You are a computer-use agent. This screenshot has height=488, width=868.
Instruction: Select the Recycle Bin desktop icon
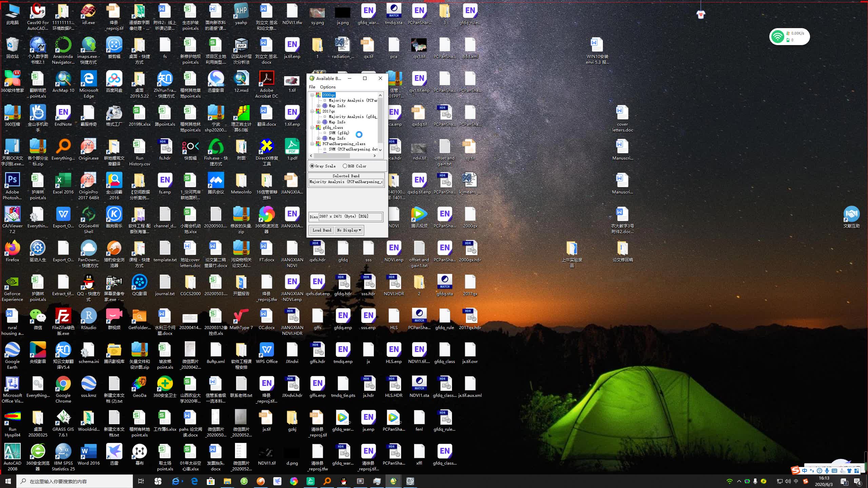pyautogui.click(x=13, y=48)
